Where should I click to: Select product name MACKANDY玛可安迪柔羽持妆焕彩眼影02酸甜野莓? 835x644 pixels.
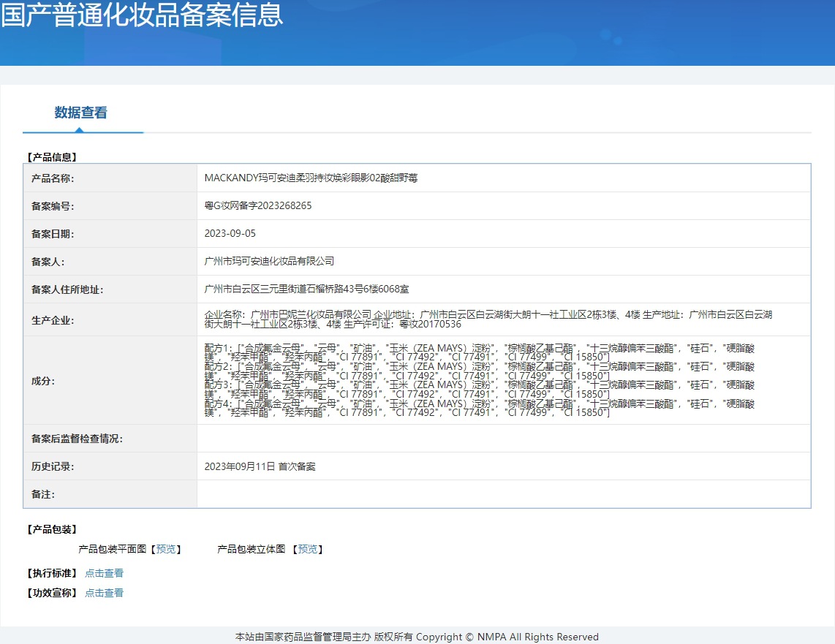(311, 178)
